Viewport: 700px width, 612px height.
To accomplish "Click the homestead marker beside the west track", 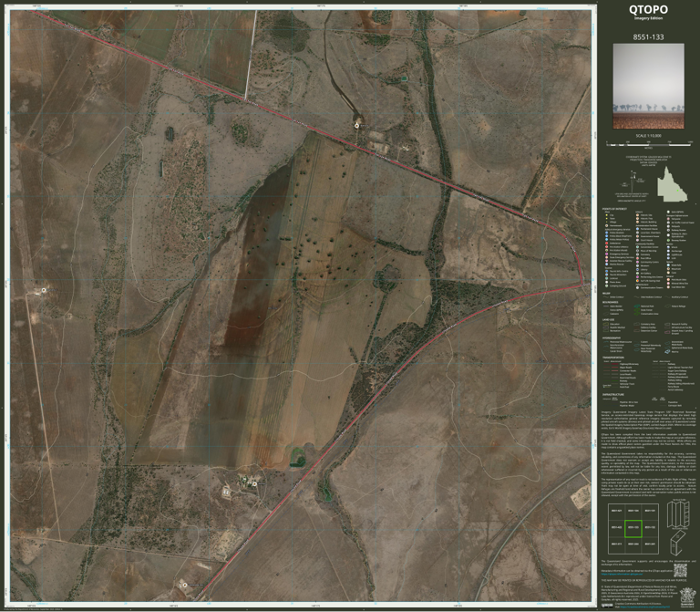I will (x=44, y=290).
